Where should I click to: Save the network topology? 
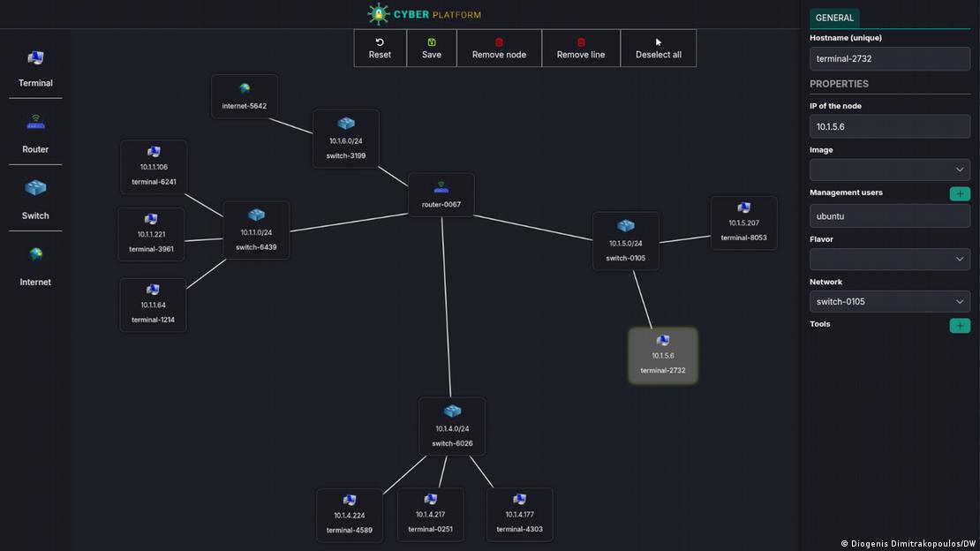(432, 48)
